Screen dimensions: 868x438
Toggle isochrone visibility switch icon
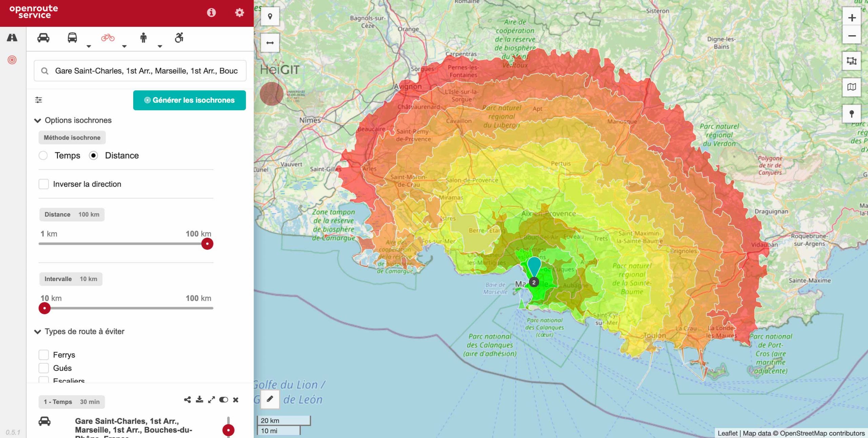tap(223, 400)
